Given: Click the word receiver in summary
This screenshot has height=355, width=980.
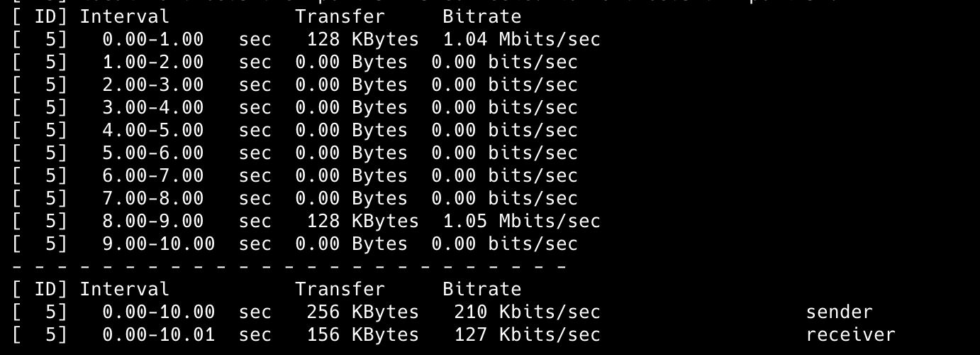Looking at the screenshot, I should [850, 334].
